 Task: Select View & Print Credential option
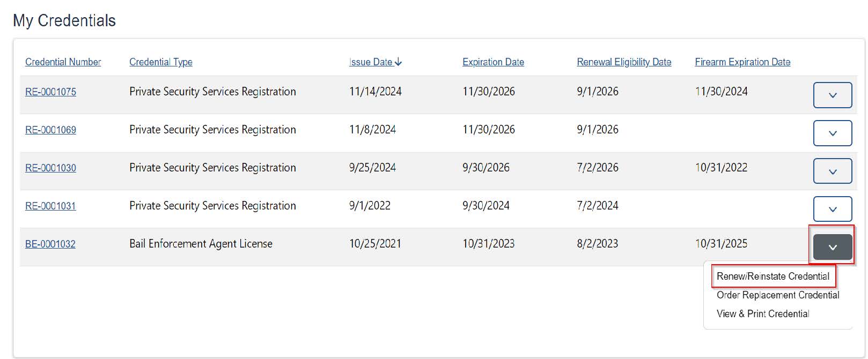(762, 314)
